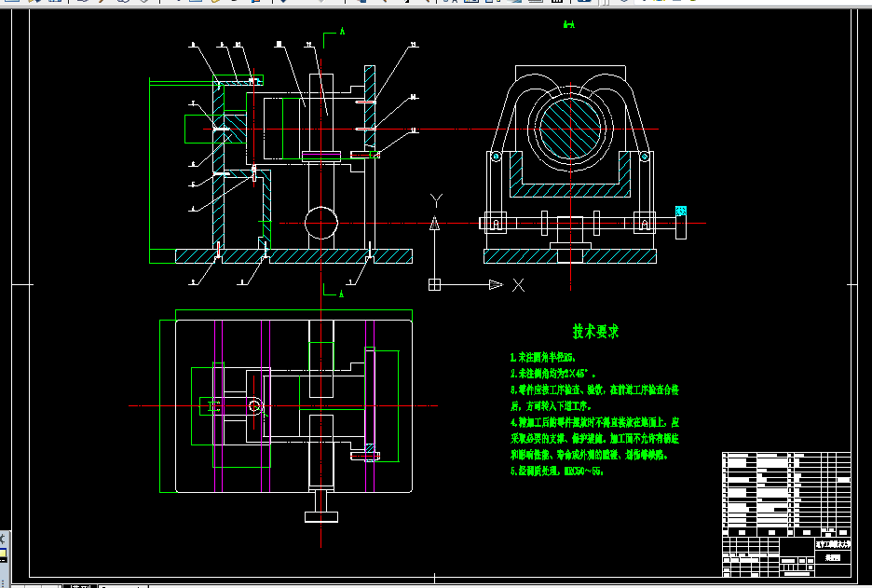872x588 pixels.
Task: Select note line '2.未注倒角均为2×45°'
Action: [x=552, y=374]
